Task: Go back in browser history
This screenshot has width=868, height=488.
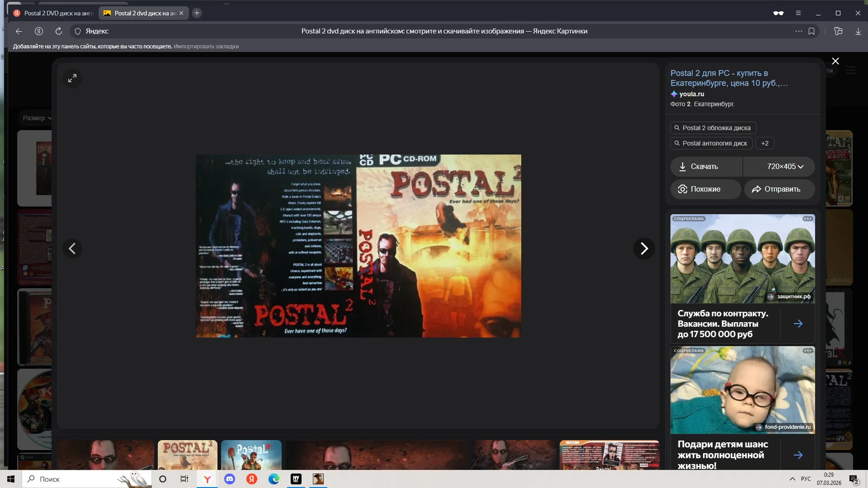Action: pyautogui.click(x=19, y=31)
